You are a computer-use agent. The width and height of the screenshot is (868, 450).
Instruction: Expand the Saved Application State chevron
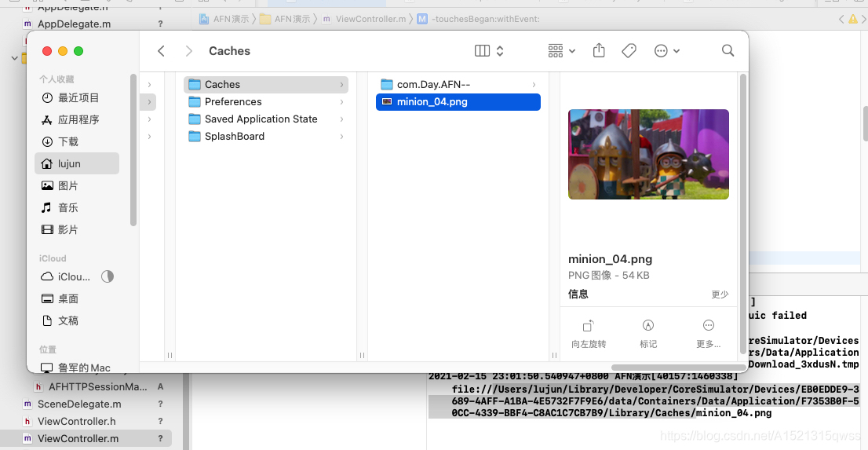pos(341,119)
